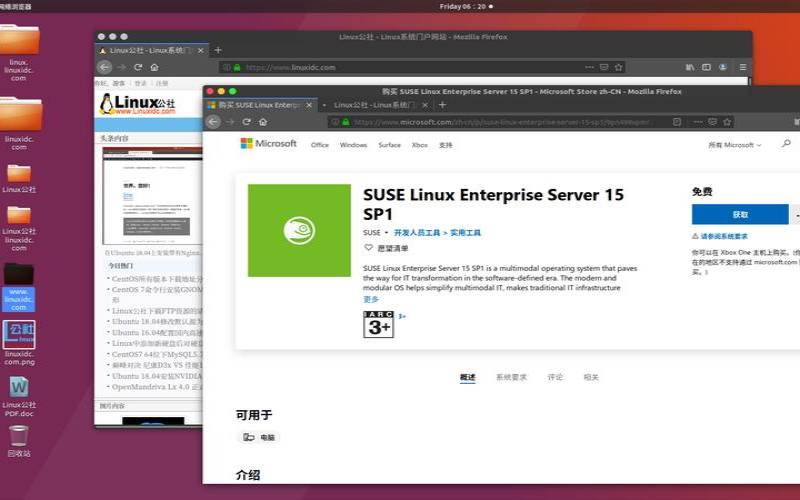
Task: Open search magnifier on Microsoft site
Action: pyautogui.click(x=786, y=144)
